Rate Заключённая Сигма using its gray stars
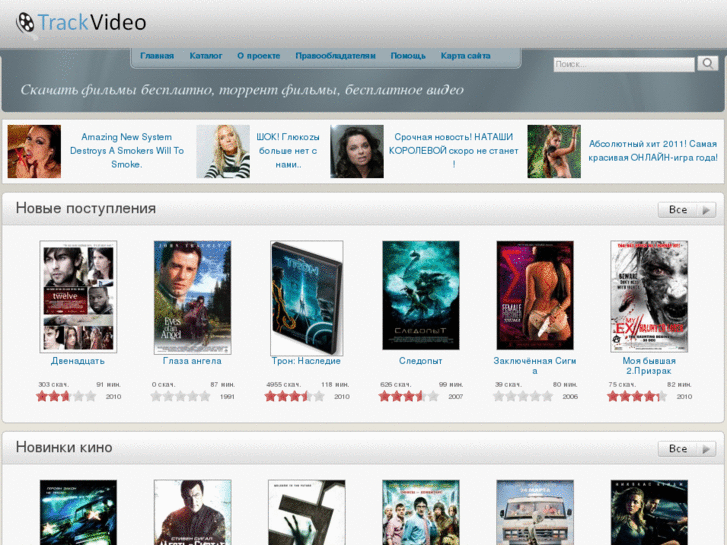This screenshot has width=727, height=545. [x=523, y=396]
